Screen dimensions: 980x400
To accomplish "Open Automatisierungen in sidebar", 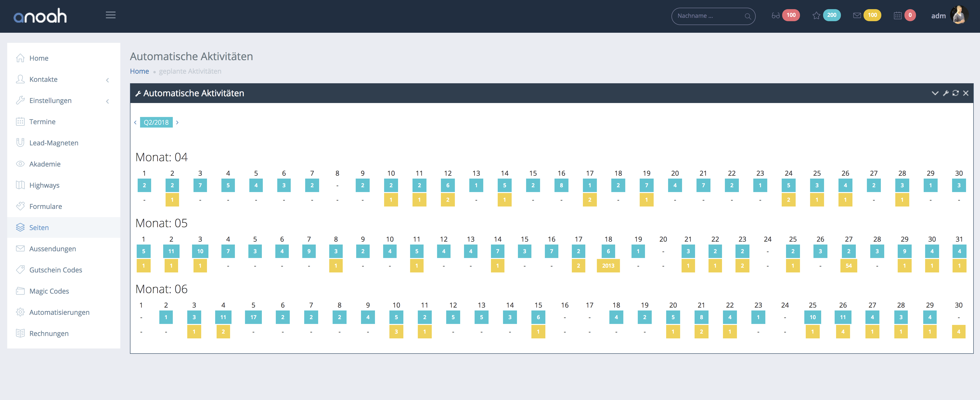I will 59,312.
